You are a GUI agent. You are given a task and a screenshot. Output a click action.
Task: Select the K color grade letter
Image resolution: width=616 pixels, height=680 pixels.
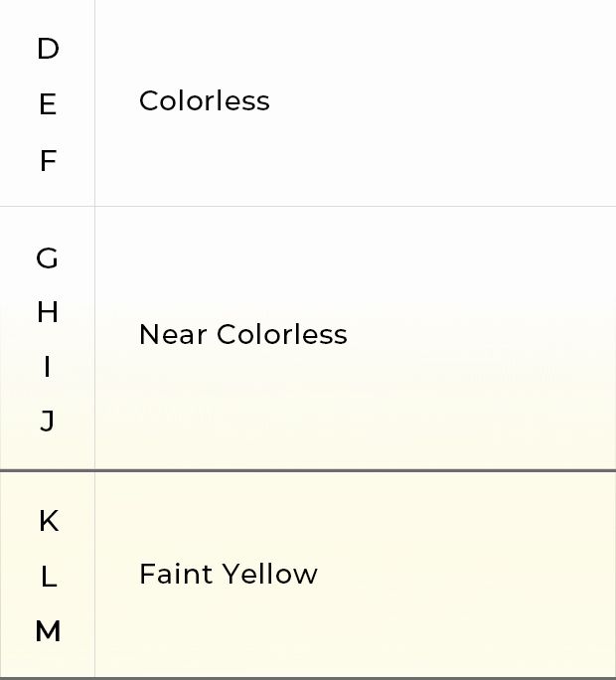click(x=49, y=520)
